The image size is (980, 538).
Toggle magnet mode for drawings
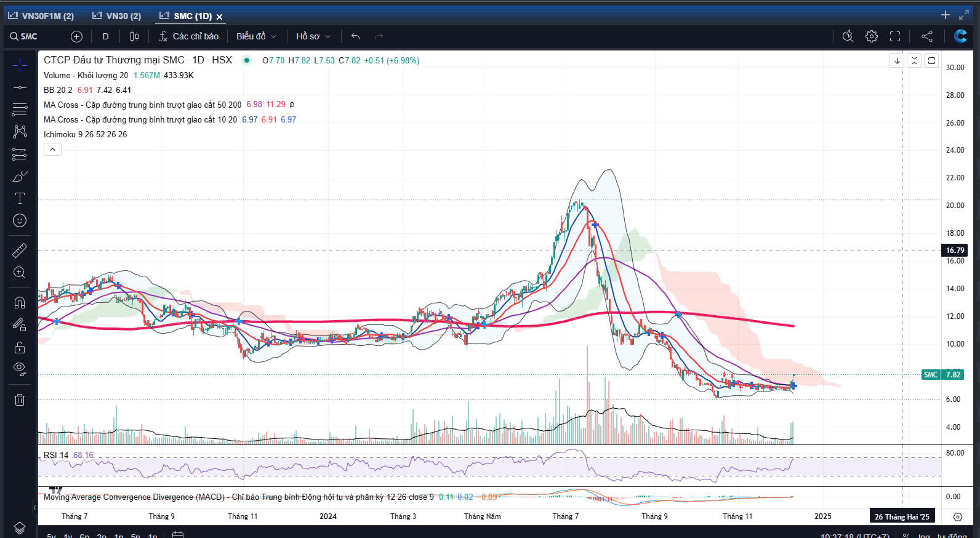pos(20,302)
